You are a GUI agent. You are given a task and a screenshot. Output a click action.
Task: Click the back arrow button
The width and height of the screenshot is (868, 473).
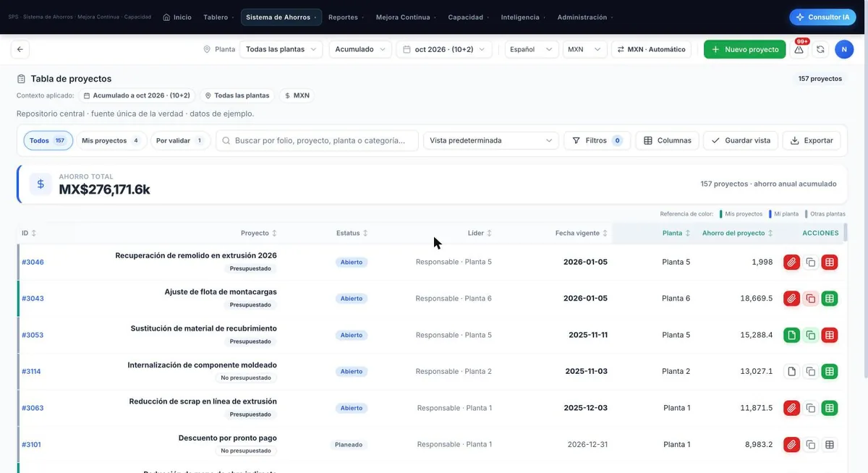[x=20, y=49]
